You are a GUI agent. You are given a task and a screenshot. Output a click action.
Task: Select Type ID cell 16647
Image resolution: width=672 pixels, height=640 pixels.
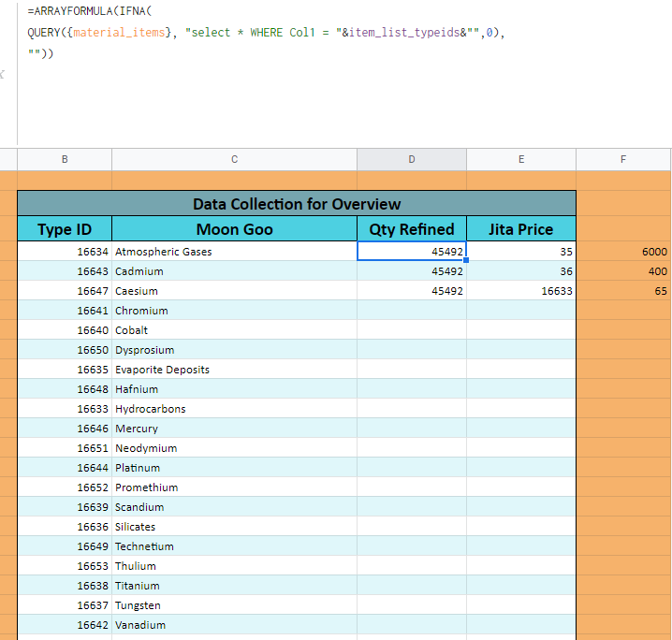coord(65,291)
